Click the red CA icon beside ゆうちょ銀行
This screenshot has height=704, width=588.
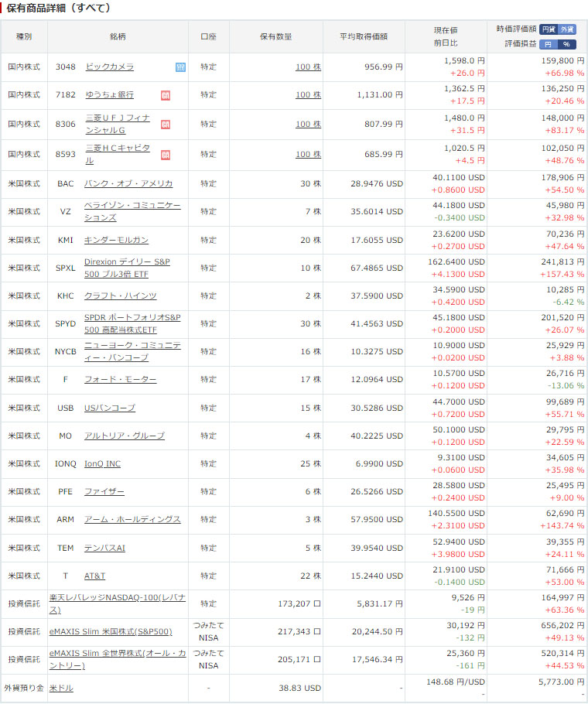[x=166, y=95]
